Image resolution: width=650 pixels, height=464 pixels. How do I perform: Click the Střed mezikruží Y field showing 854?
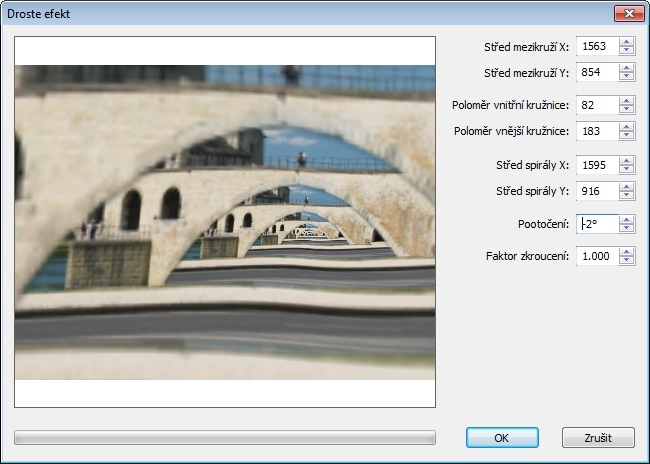coord(597,73)
